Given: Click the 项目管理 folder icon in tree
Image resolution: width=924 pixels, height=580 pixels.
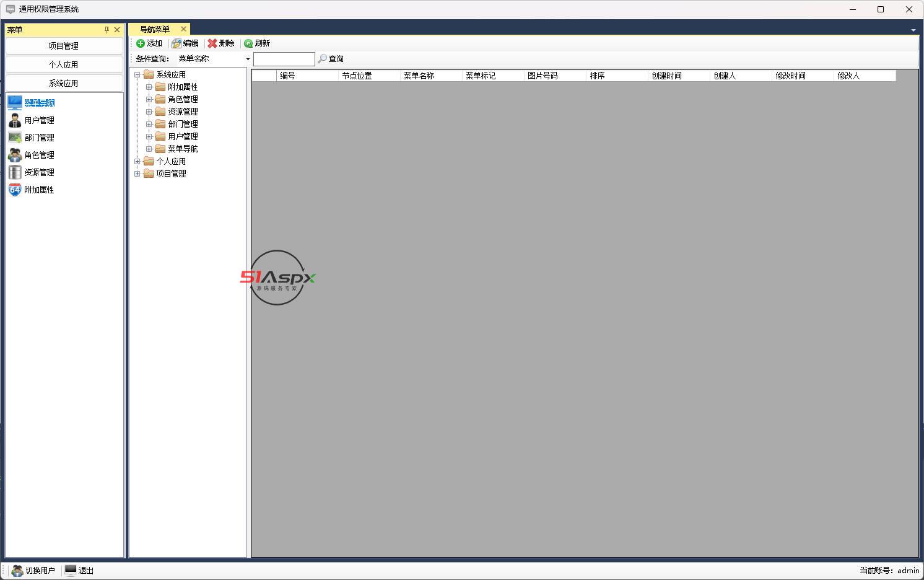Looking at the screenshot, I should point(149,174).
